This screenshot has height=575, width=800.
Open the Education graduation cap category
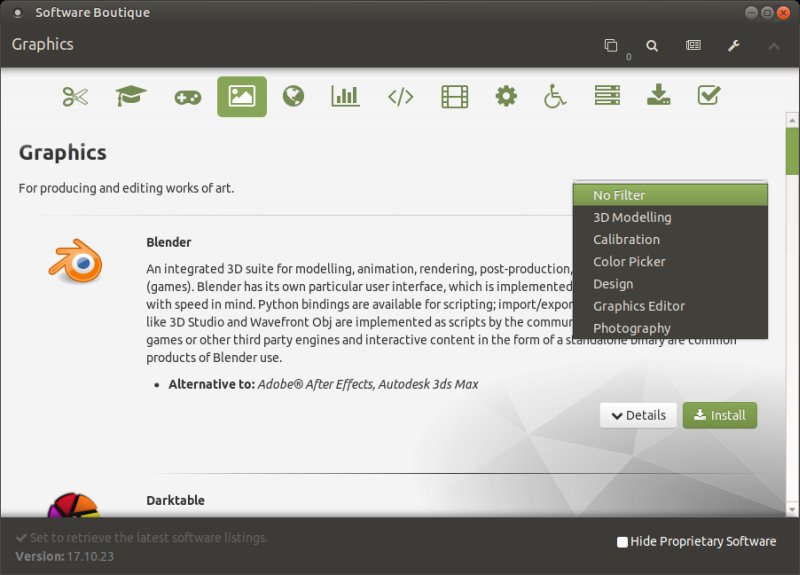pos(131,95)
